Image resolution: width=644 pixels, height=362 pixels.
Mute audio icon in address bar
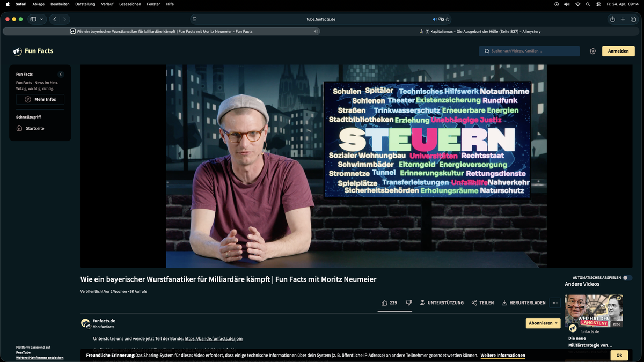(x=435, y=19)
